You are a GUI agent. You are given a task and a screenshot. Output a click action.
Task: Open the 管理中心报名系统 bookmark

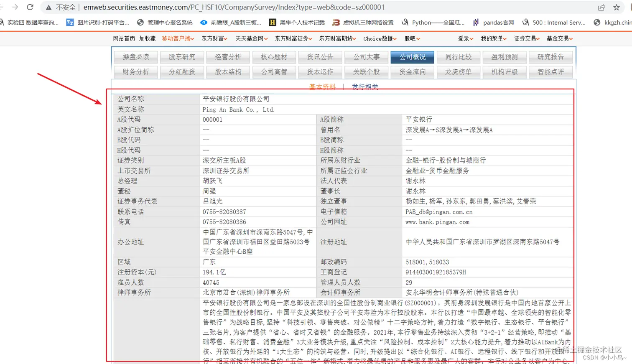tap(165, 23)
